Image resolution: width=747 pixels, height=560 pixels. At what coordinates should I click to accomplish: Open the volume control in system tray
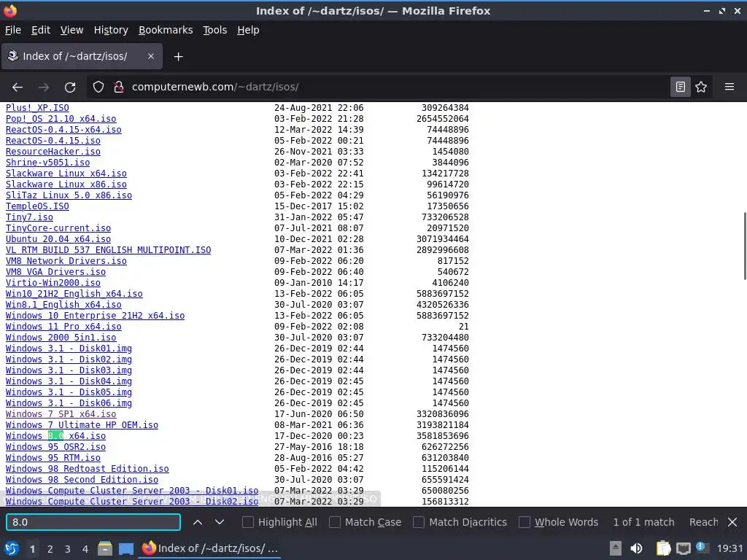[x=636, y=548]
